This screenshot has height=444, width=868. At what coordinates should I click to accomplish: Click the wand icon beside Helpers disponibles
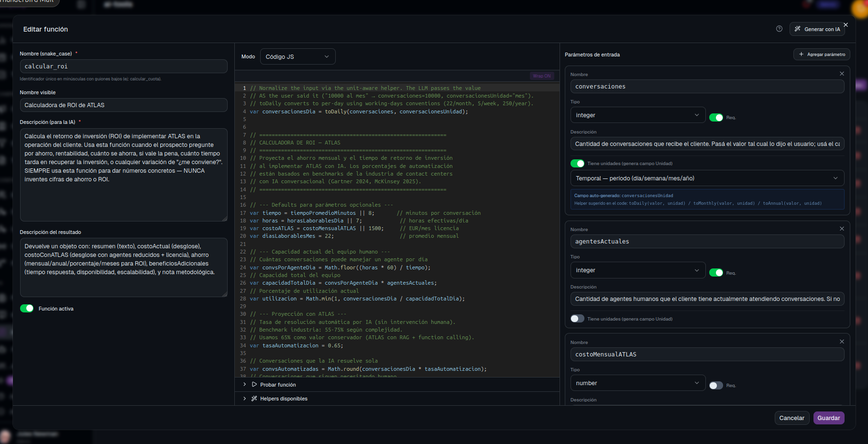[254, 399]
